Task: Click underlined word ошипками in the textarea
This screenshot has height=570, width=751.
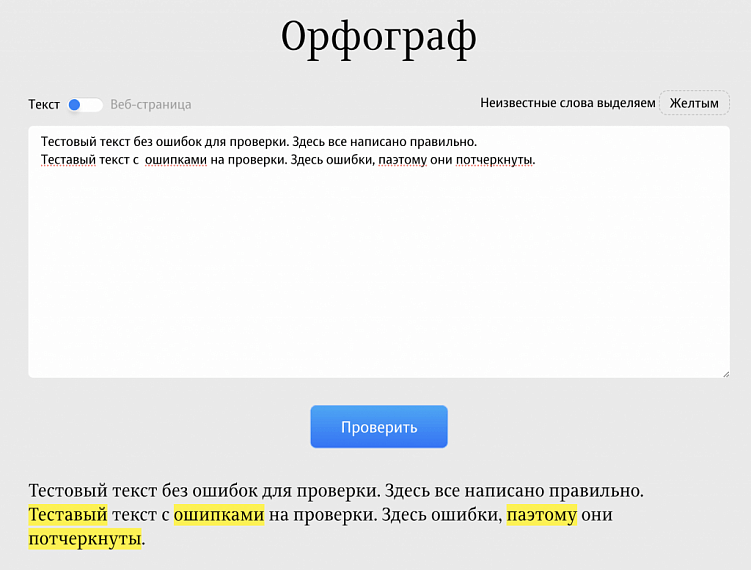Action: (x=176, y=160)
